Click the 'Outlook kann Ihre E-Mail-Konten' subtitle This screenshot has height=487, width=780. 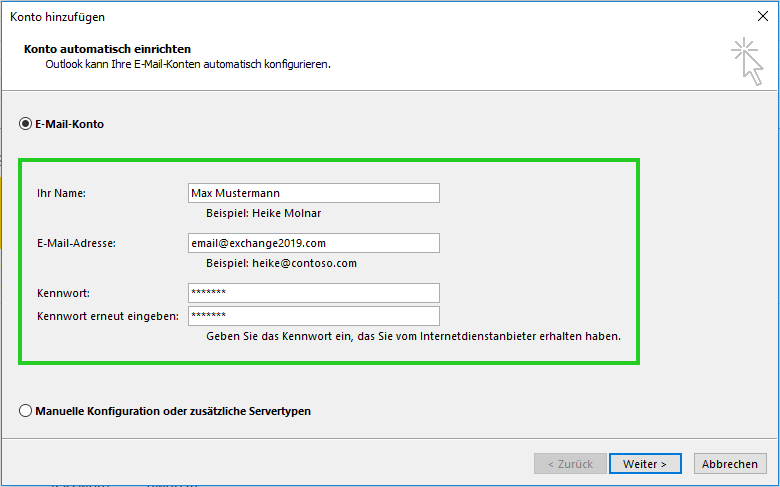click(x=188, y=64)
